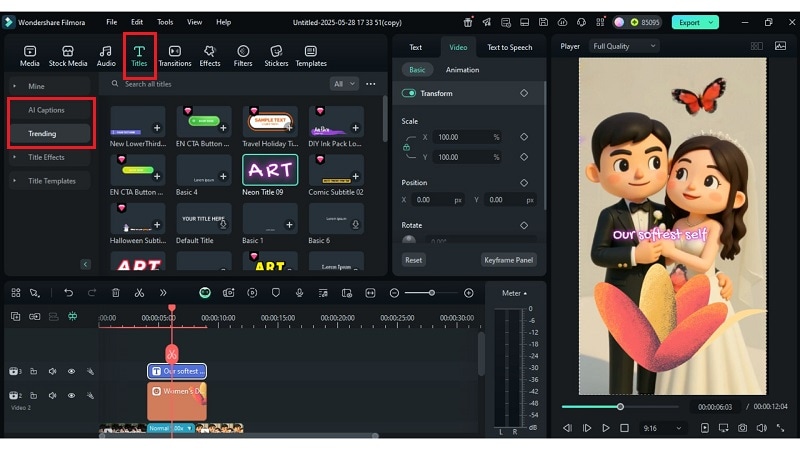Take a snapshot with the camera icon
This screenshot has height=450, width=800.
click(742, 428)
